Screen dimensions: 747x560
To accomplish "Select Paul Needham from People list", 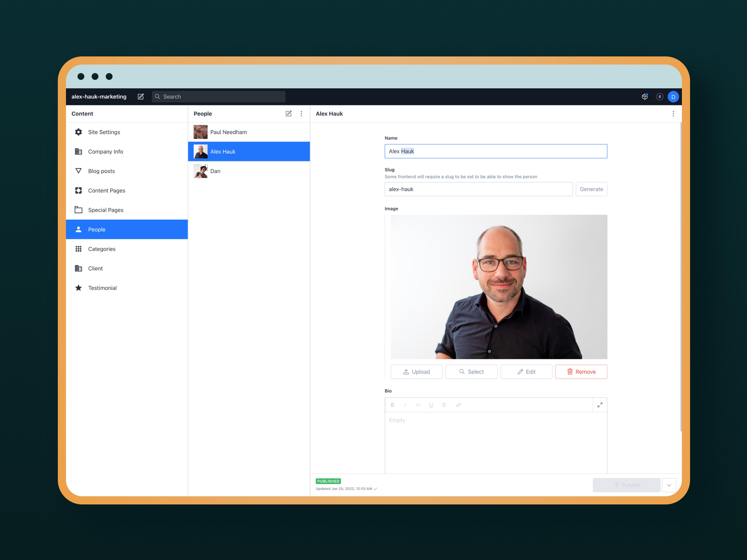I will point(228,132).
